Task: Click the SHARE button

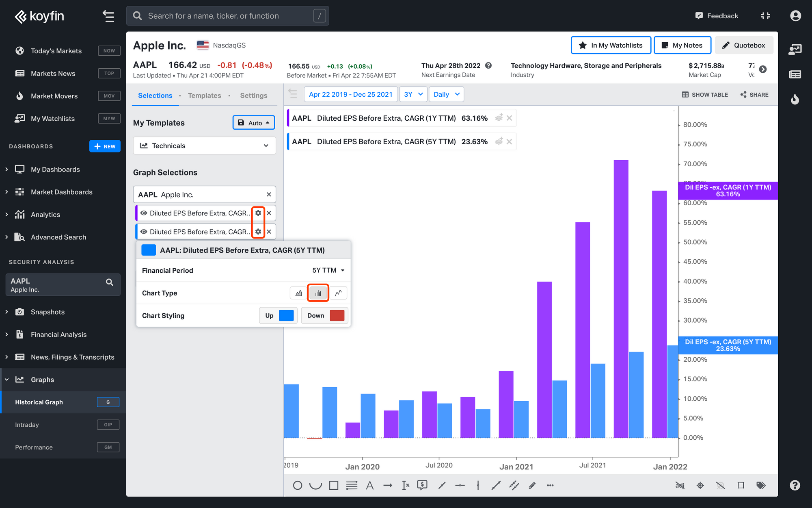Action: point(754,95)
